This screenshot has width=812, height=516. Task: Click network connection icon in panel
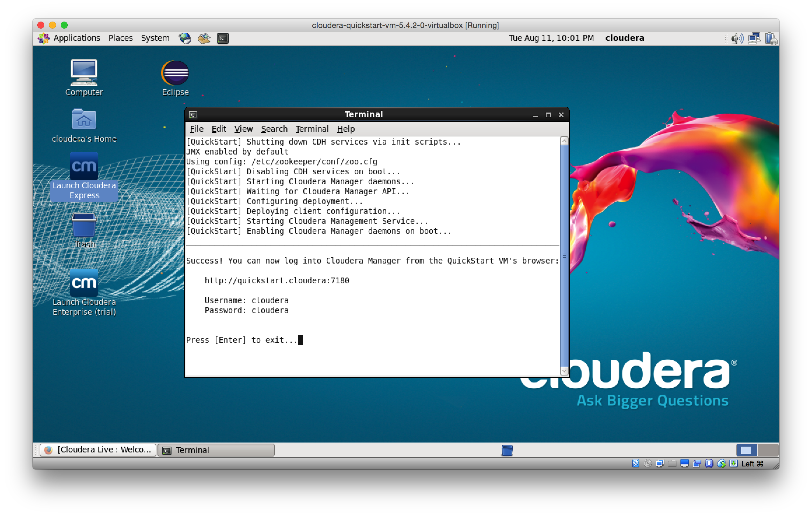click(754, 38)
